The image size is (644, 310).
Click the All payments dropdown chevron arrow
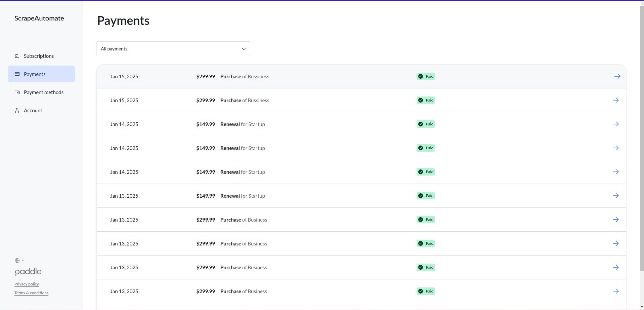point(243,49)
